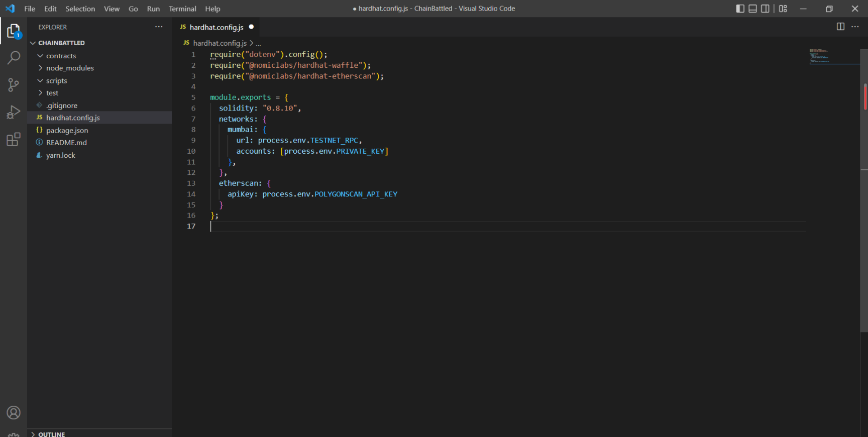
Task: Open the Run and Debug view
Action: (x=14, y=112)
